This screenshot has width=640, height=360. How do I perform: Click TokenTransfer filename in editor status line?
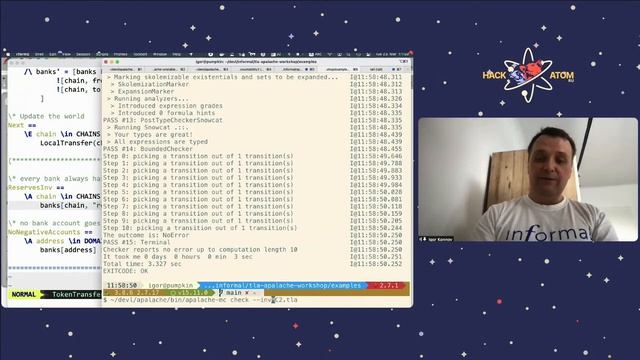tap(76, 295)
